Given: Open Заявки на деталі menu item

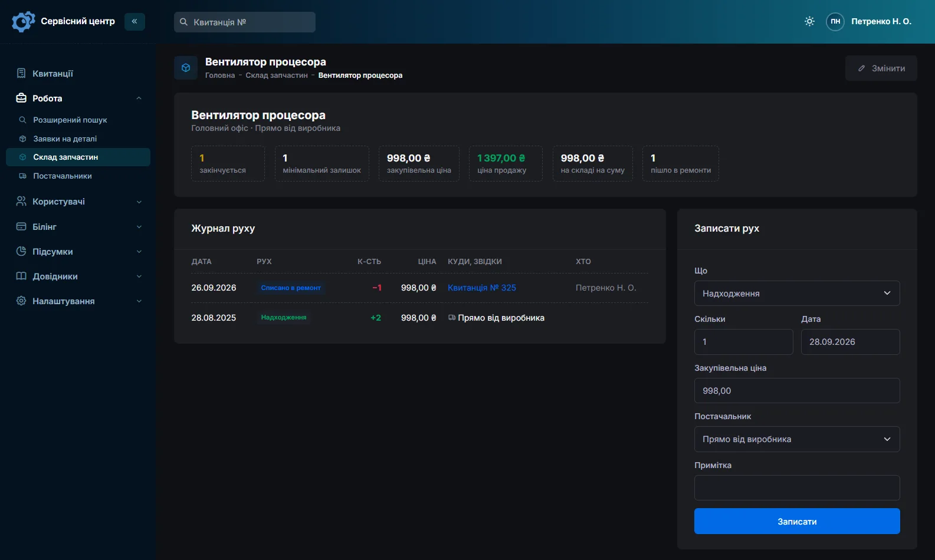Looking at the screenshot, I should point(78,139).
